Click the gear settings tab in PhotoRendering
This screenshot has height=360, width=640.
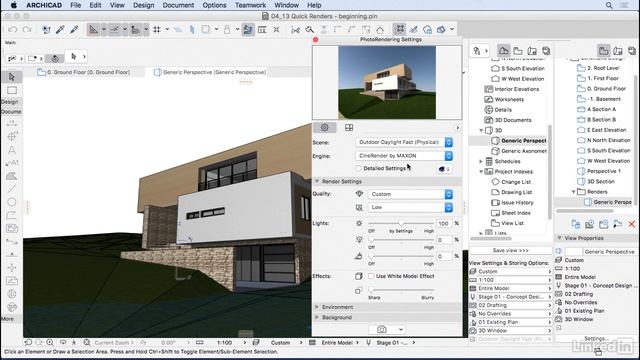pyautogui.click(x=324, y=127)
